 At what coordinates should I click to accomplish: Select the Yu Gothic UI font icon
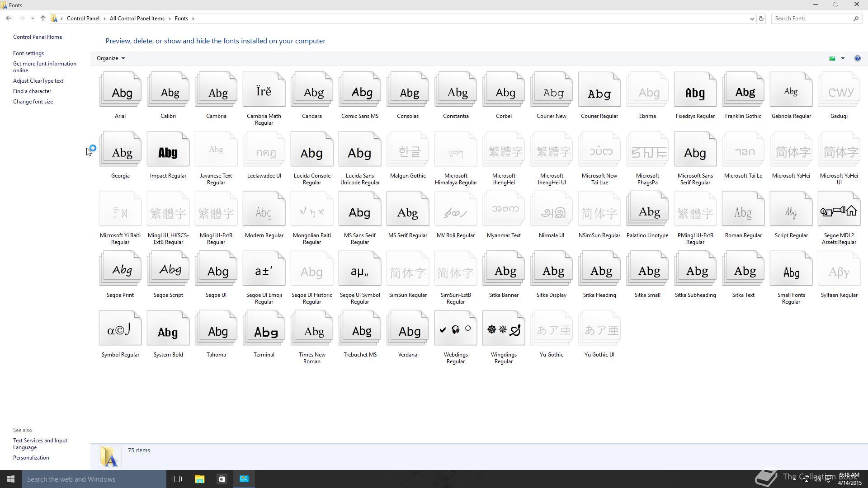(x=599, y=328)
